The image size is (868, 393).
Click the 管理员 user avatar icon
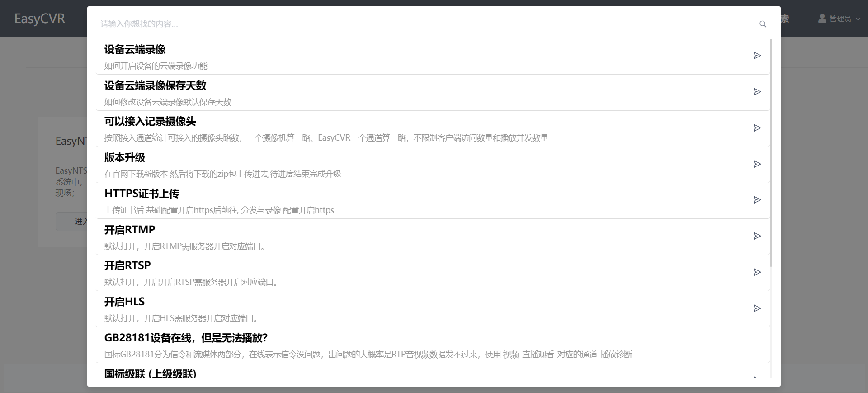point(822,19)
